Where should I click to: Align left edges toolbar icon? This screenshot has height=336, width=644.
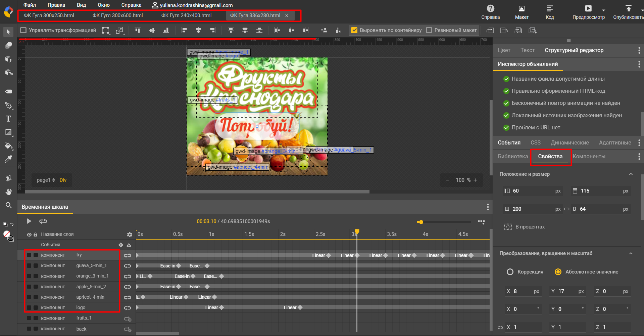pos(184,30)
